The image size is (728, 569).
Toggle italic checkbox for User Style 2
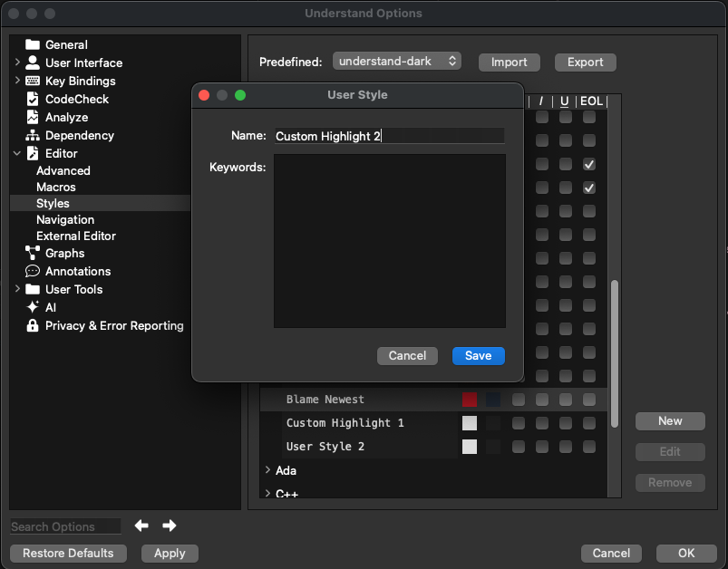(x=542, y=447)
